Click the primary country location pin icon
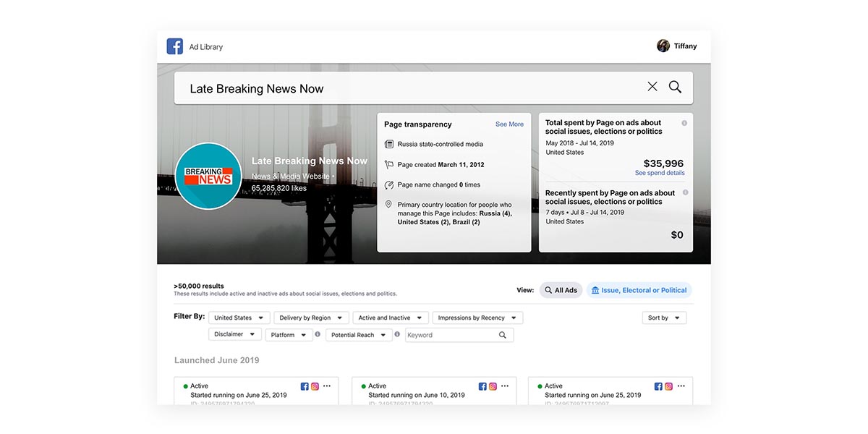This screenshot has height=434, width=868. tap(389, 205)
